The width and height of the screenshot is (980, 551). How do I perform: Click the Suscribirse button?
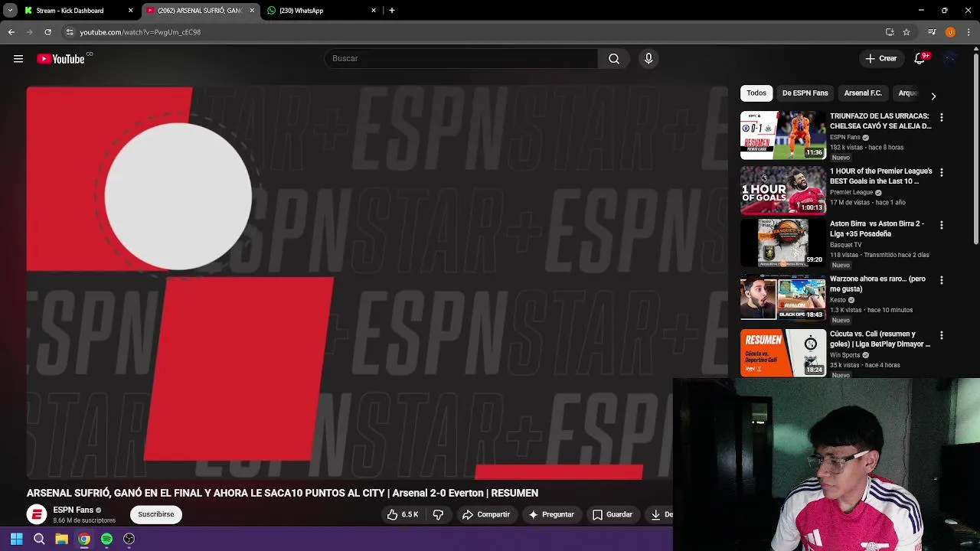pyautogui.click(x=156, y=515)
